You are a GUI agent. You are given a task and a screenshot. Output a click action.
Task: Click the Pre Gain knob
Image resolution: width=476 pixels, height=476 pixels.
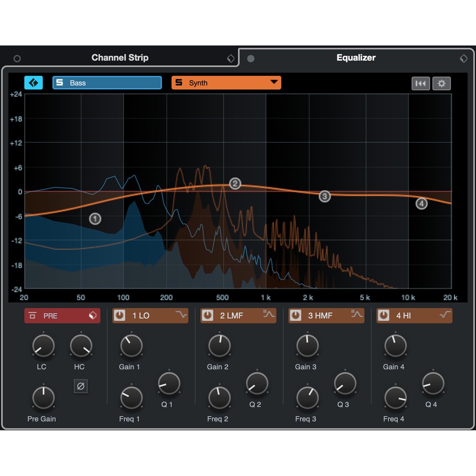coord(43,398)
